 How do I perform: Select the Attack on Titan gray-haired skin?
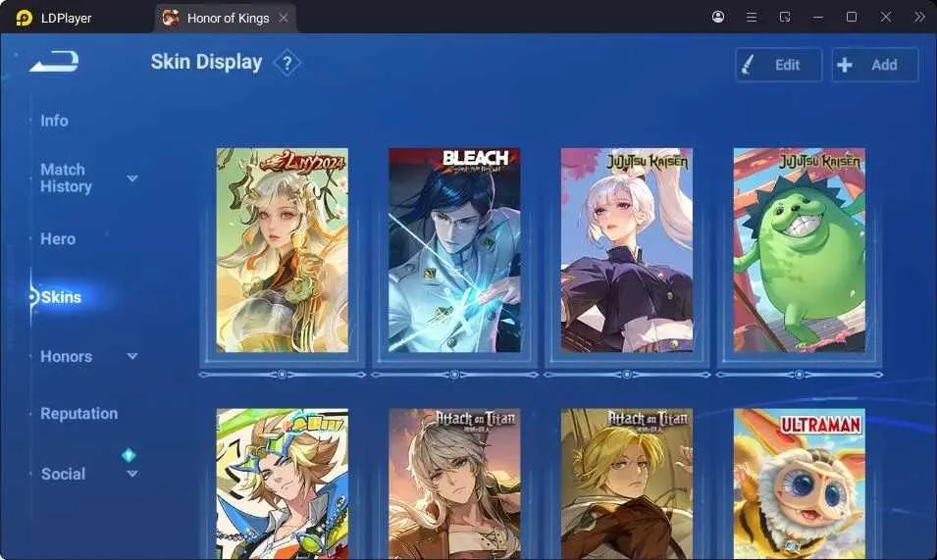tap(454, 484)
